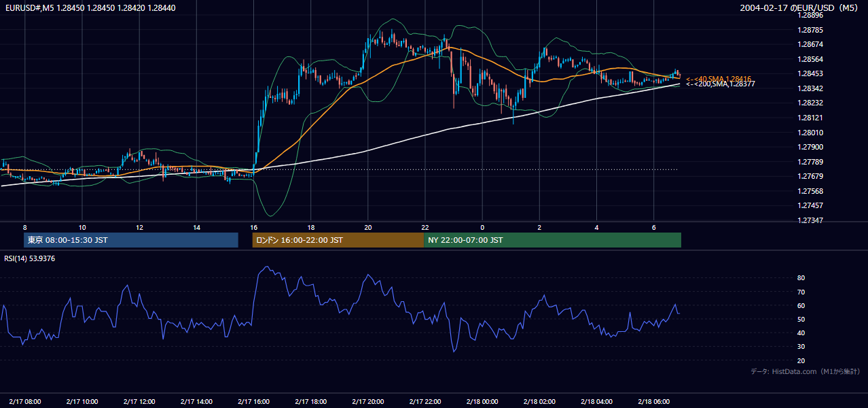The height and width of the screenshot is (408, 868).
Task: Click the RSI 40 level label
Action: tap(801, 333)
